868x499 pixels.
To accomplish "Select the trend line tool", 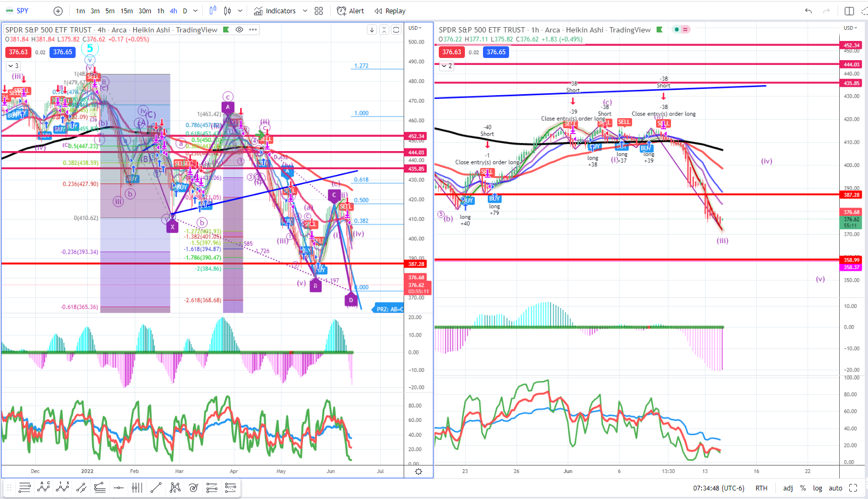I will (x=156, y=487).
